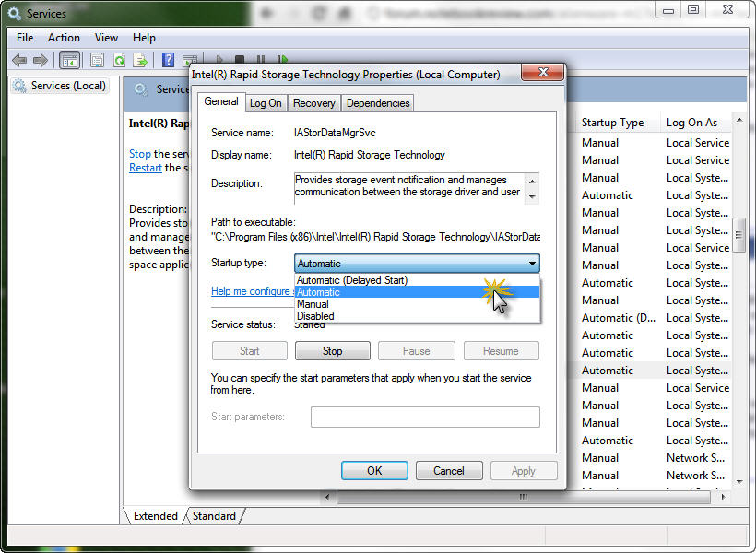Click the Stop Service square toolbar icon
This screenshot has height=553, width=756.
240,59
